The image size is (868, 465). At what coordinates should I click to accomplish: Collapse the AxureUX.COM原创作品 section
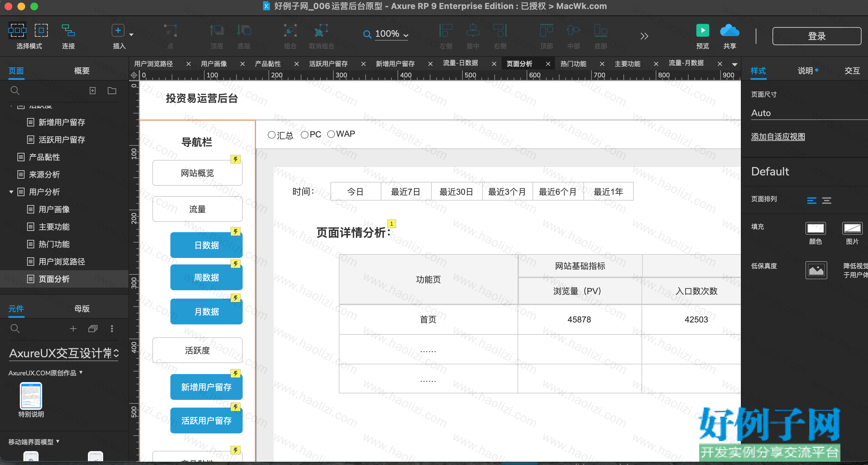click(x=81, y=372)
